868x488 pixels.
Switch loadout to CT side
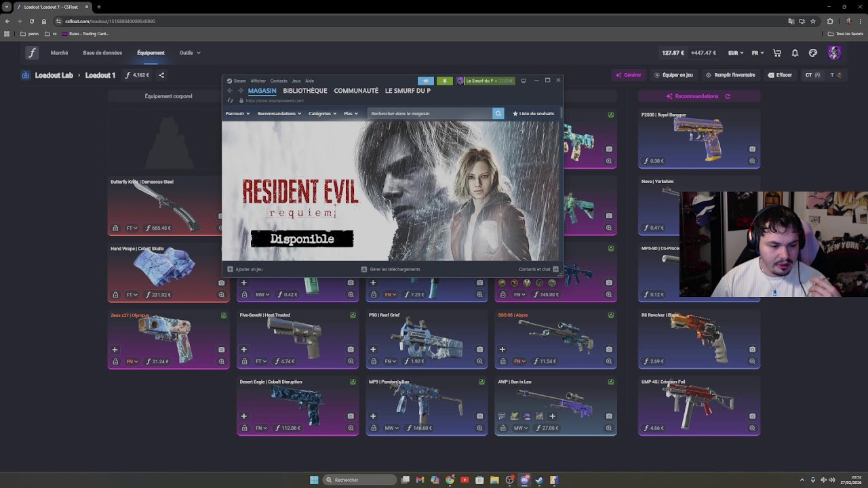pos(812,75)
